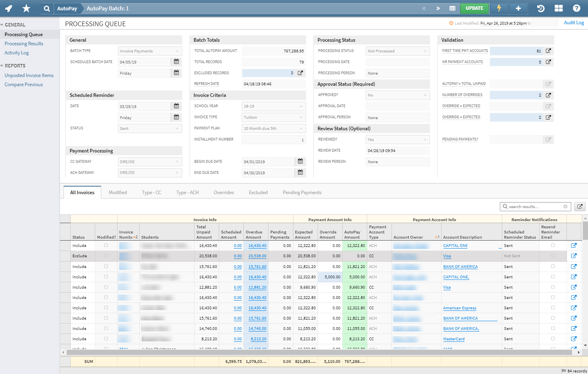Screen dimensions: 588x374
Task: Select the lightning bolt processing icon in the toolbar
Action: coord(499,8)
